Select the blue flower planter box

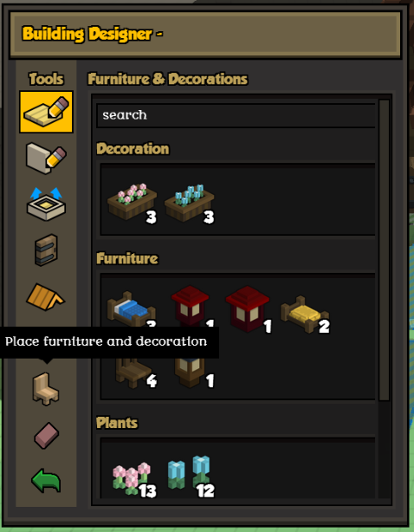tap(190, 204)
